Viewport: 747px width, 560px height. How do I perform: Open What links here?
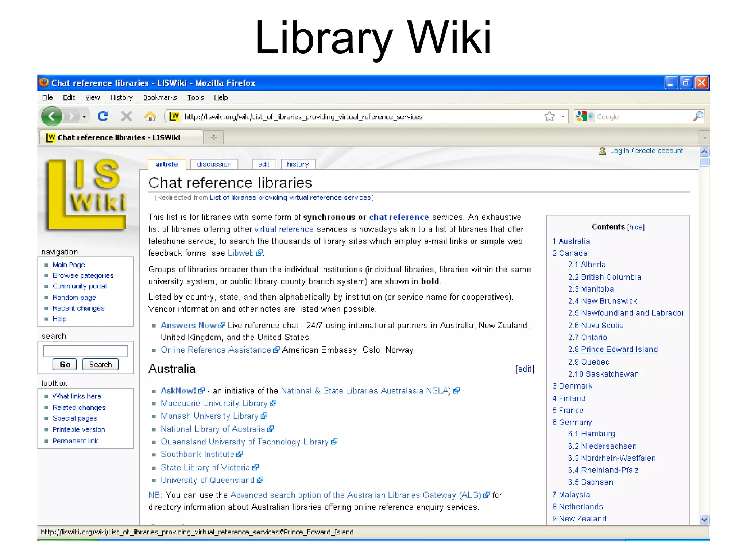pyautogui.click(x=77, y=396)
